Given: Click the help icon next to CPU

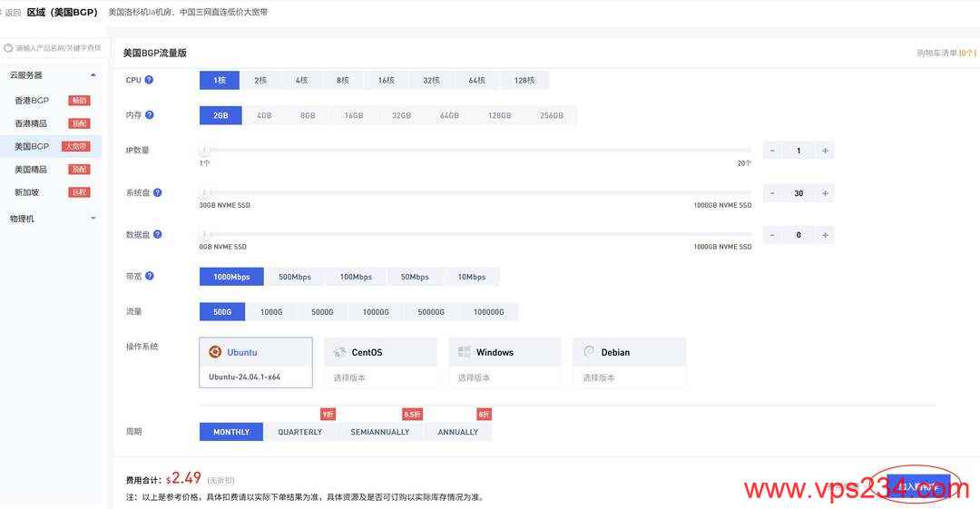Looking at the screenshot, I should [149, 80].
